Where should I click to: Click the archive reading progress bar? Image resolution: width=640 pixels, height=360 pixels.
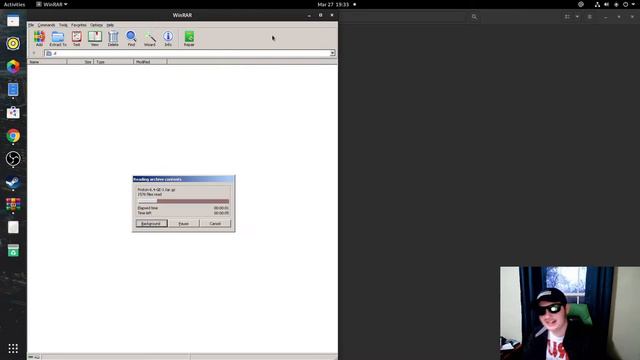(x=184, y=201)
